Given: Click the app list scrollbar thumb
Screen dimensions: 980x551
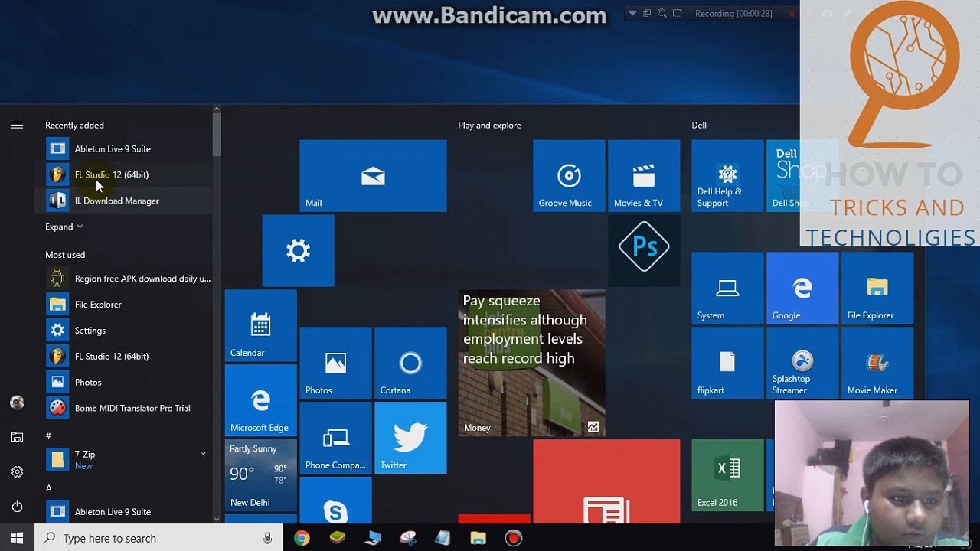Looking at the screenshot, I should pyautogui.click(x=217, y=134).
